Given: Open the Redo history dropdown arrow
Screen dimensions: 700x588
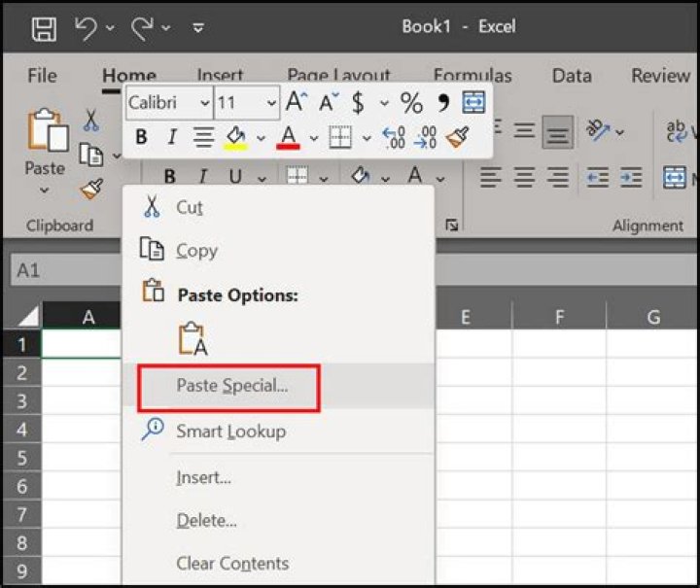Looking at the screenshot, I should click(x=166, y=28).
